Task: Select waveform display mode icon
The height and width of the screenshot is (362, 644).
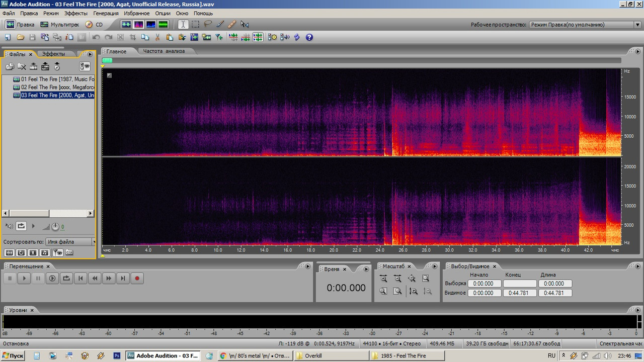Action: 126,24
